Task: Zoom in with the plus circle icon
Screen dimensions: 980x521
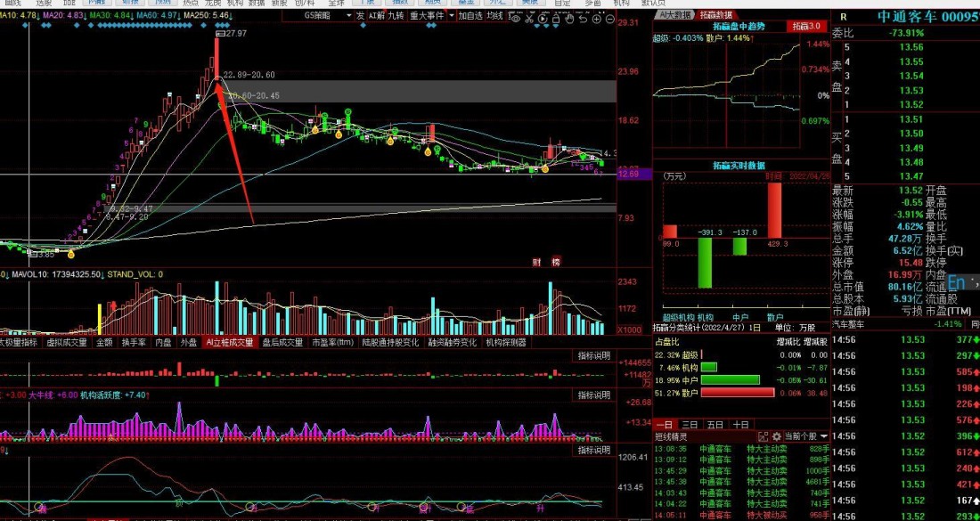Action: click(x=596, y=18)
